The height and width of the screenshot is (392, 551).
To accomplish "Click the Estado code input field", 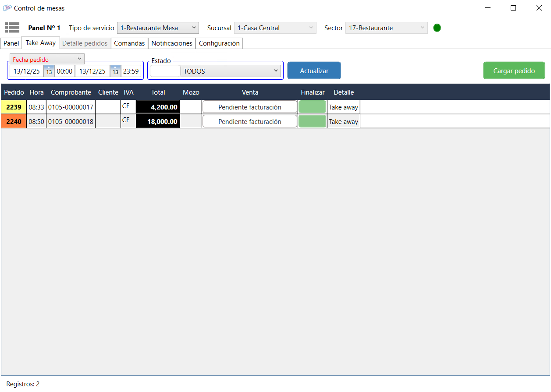I will tap(165, 71).
